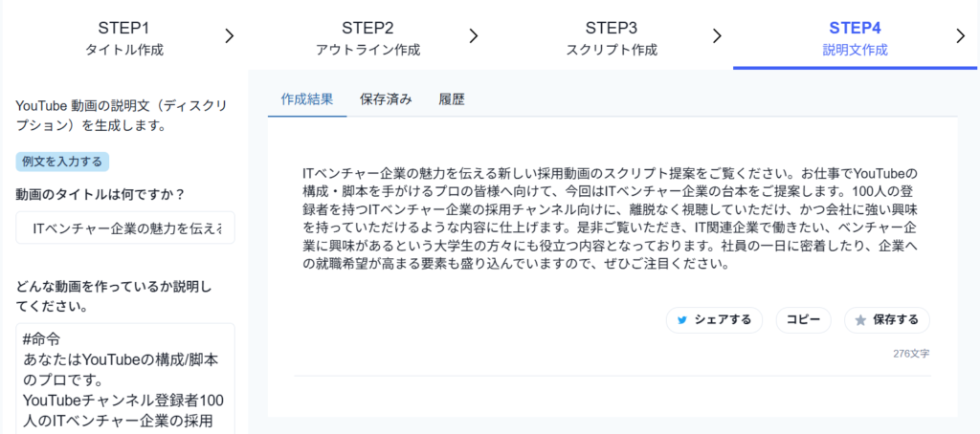Screen dimensions: 980x434
Task: Click the 276文字 character count
Action: tap(911, 354)
